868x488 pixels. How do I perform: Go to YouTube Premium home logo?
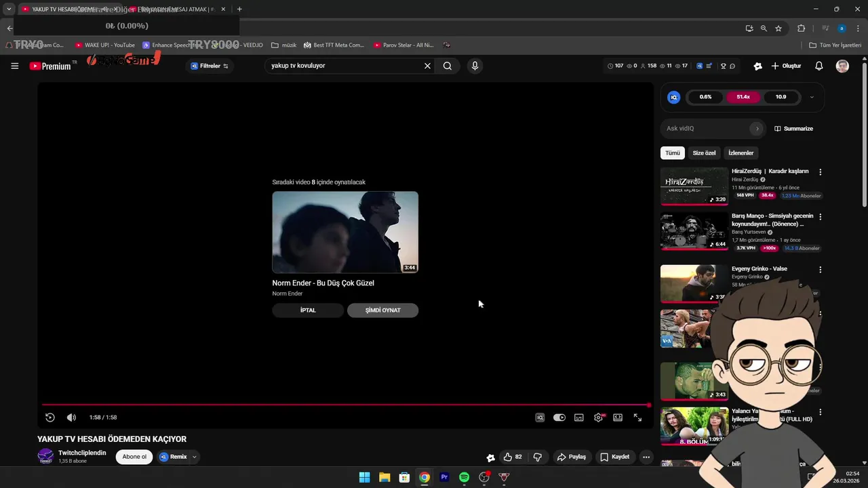(x=50, y=66)
